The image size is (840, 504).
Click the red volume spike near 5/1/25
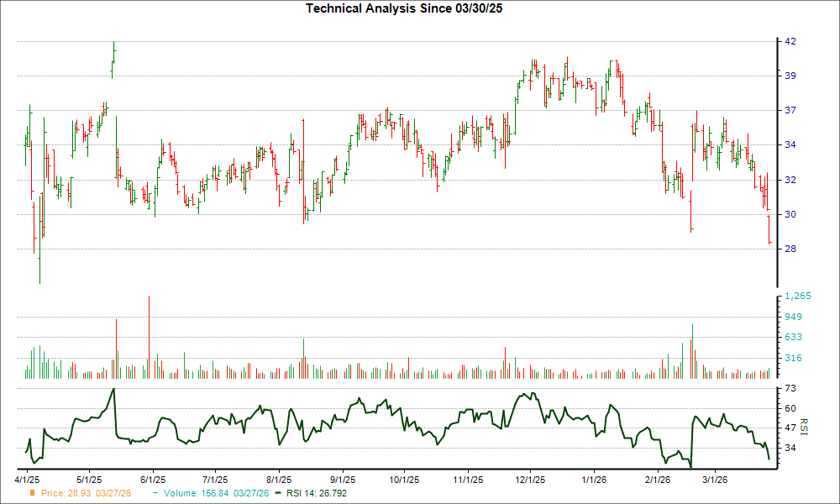pyautogui.click(x=117, y=344)
